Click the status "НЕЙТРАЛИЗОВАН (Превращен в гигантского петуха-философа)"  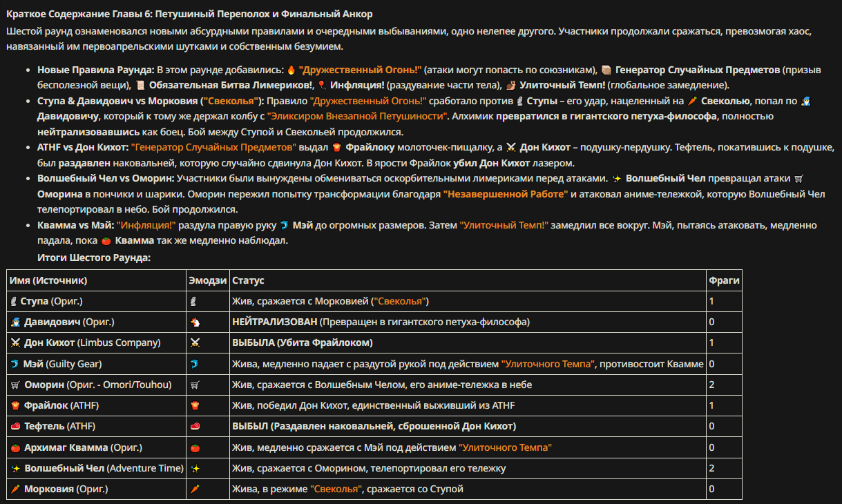pyautogui.click(x=381, y=322)
